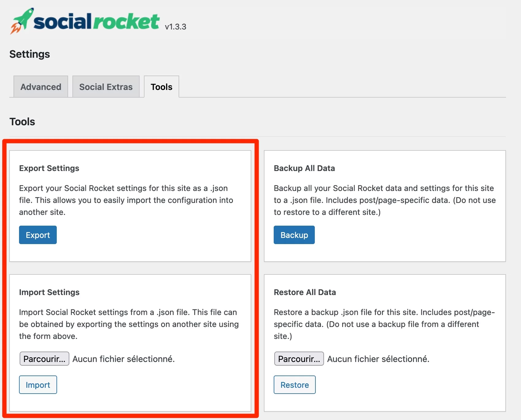Click the Export Settings description paragraph

[x=126, y=200]
